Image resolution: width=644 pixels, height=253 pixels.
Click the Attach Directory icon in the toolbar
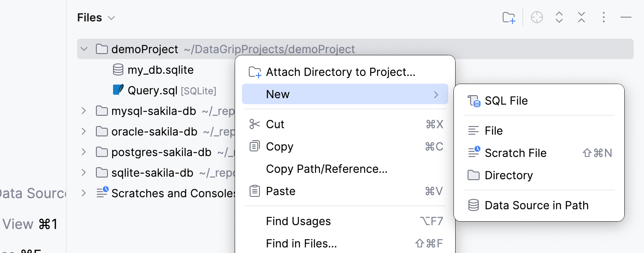tap(508, 17)
